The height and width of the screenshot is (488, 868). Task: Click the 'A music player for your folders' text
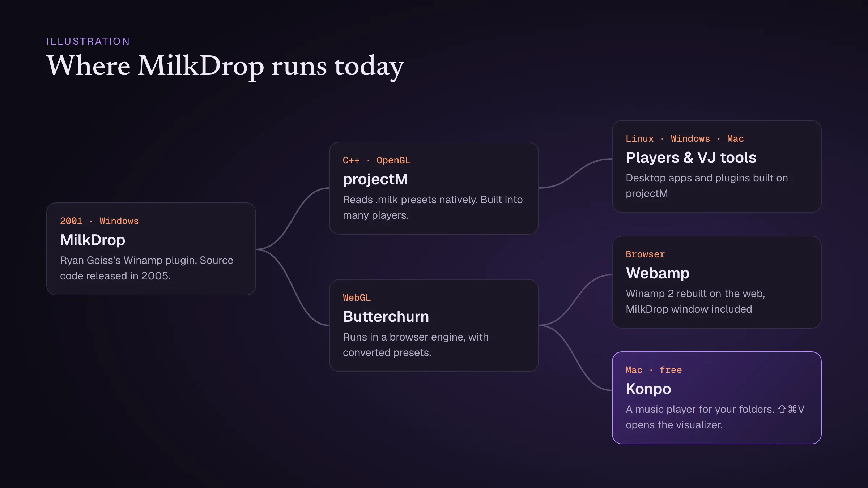tap(700, 409)
